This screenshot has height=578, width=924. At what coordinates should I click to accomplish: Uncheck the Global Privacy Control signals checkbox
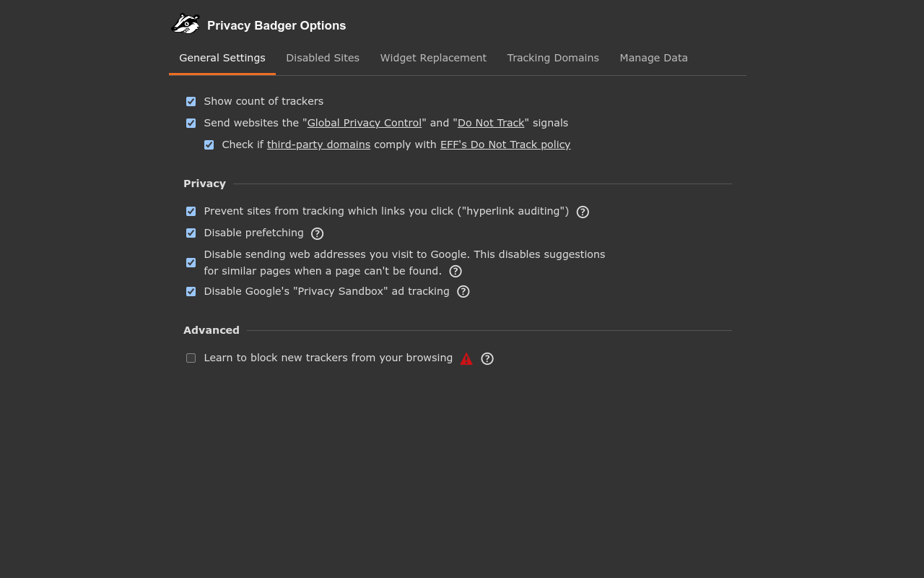click(x=191, y=124)
